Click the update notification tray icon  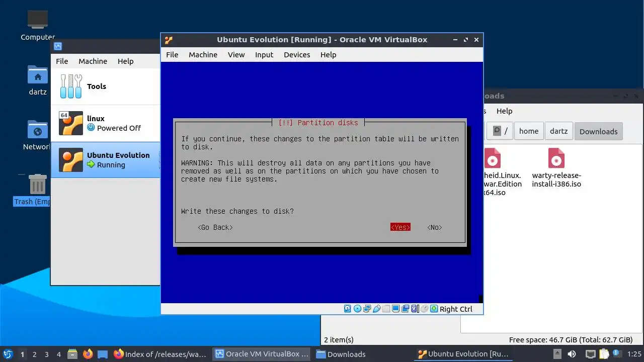point(616,354)
